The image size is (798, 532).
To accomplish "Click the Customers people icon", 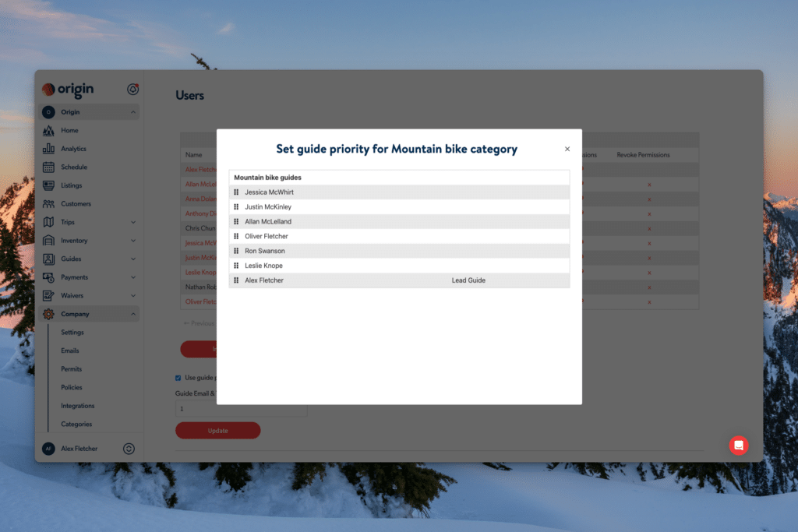I will [48, 204].
